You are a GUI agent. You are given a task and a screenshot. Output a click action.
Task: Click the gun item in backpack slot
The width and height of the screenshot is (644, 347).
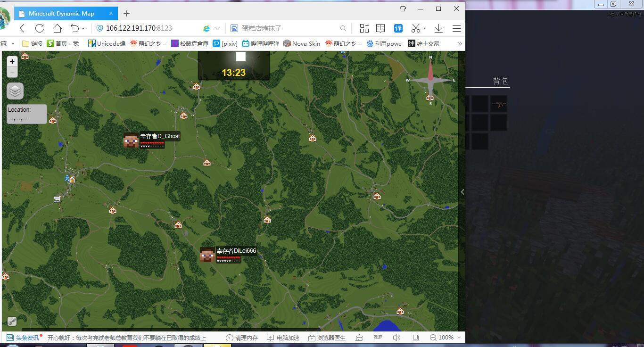499,104
